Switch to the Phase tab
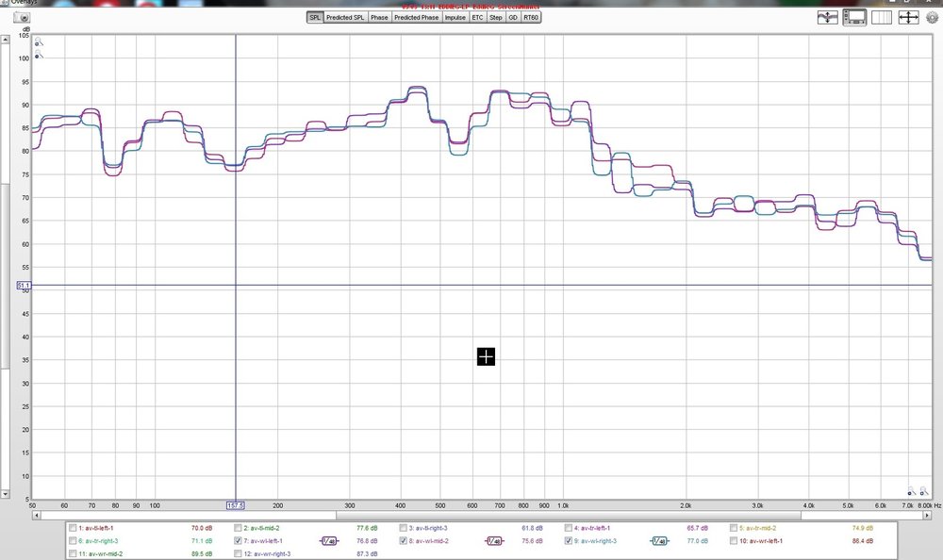This screenshot has height=560, width=943. 379,18
